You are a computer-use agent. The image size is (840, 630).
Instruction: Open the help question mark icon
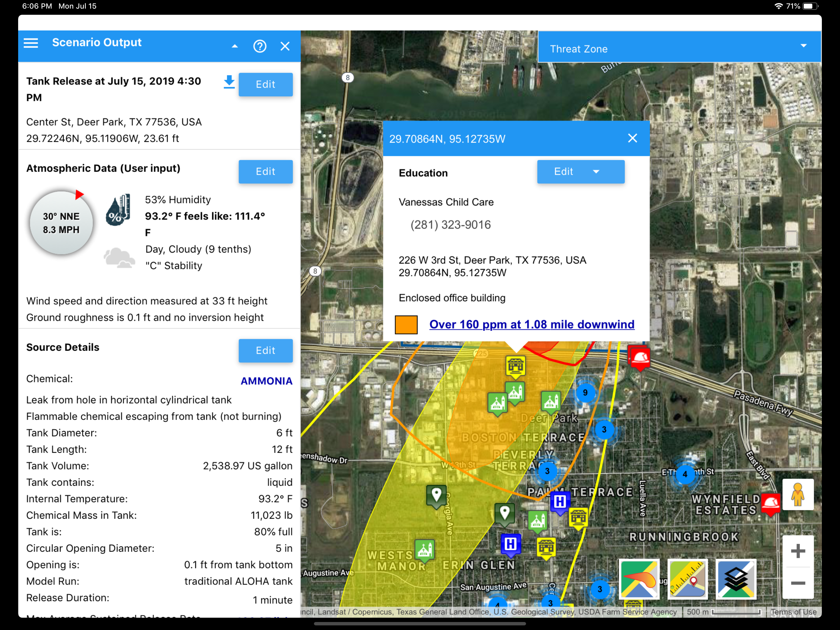coord(260,46)
